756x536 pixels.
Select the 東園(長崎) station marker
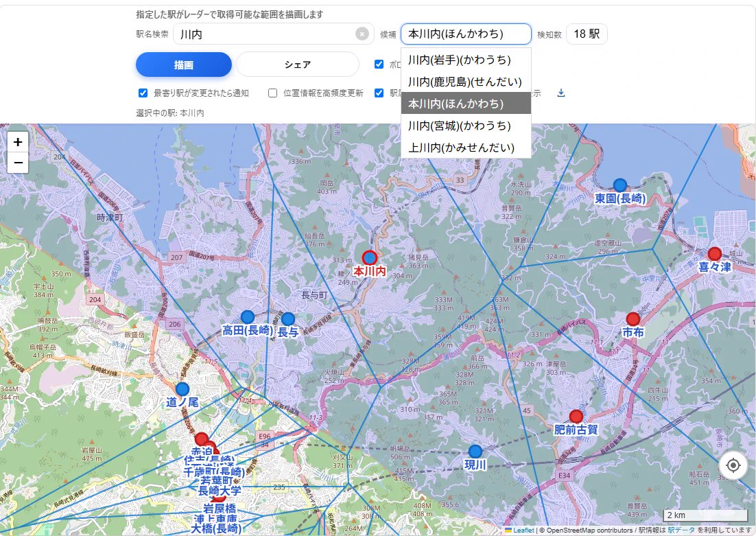[x=620, y=185]
